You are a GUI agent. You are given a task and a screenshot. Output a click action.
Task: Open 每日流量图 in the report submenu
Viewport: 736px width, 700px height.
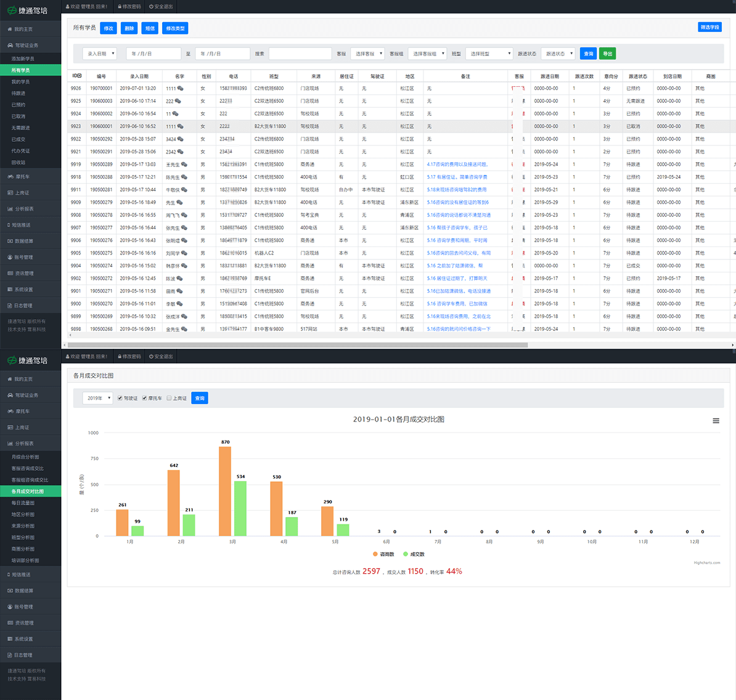(23, 503)
